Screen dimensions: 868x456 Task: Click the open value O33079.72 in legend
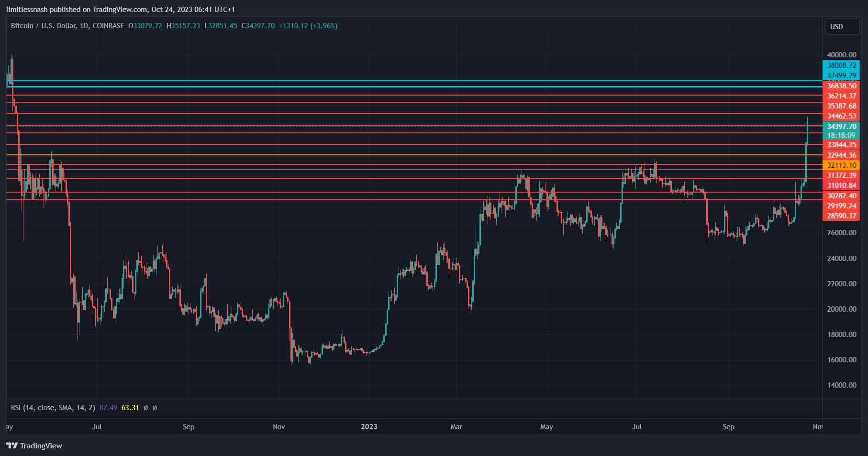click(145, 26)
